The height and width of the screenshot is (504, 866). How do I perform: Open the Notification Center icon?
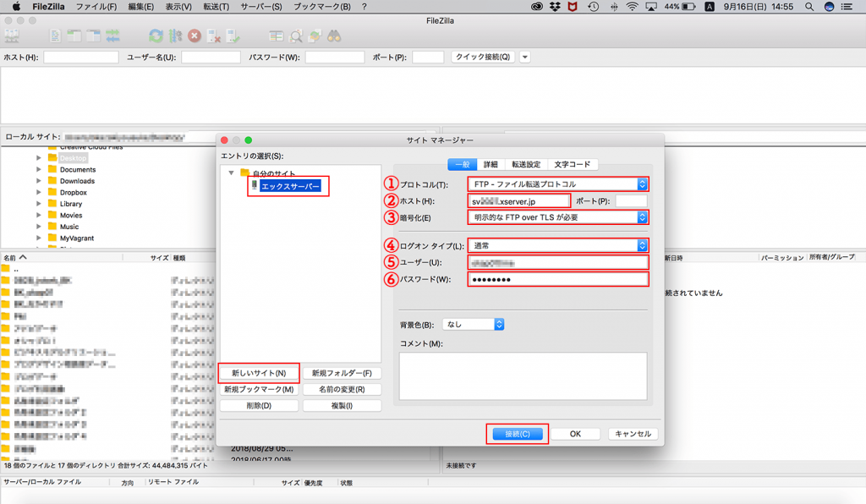pyautogui.click(x=847, y=7)
